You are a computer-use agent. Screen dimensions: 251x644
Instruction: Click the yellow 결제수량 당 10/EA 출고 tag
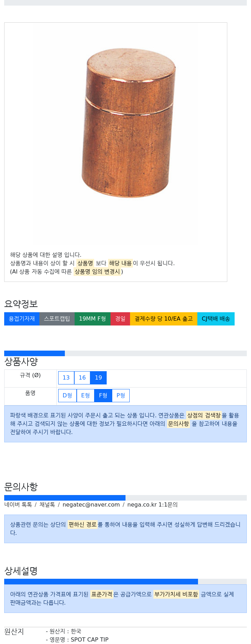[x=163, y=319]
